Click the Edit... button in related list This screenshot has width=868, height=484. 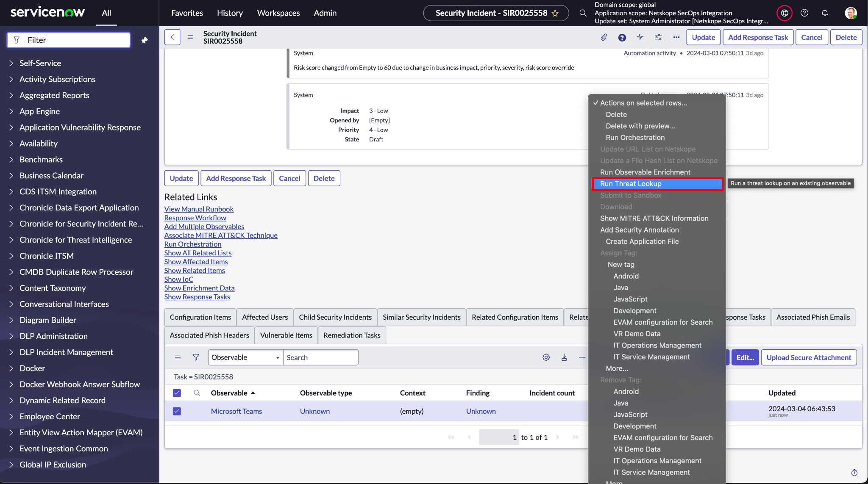[x=745, y=357]
